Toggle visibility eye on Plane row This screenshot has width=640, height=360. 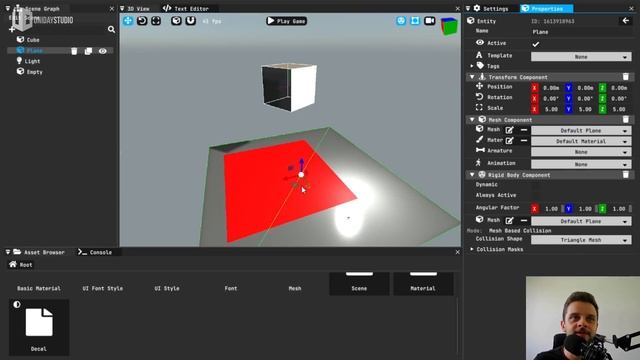102,51
